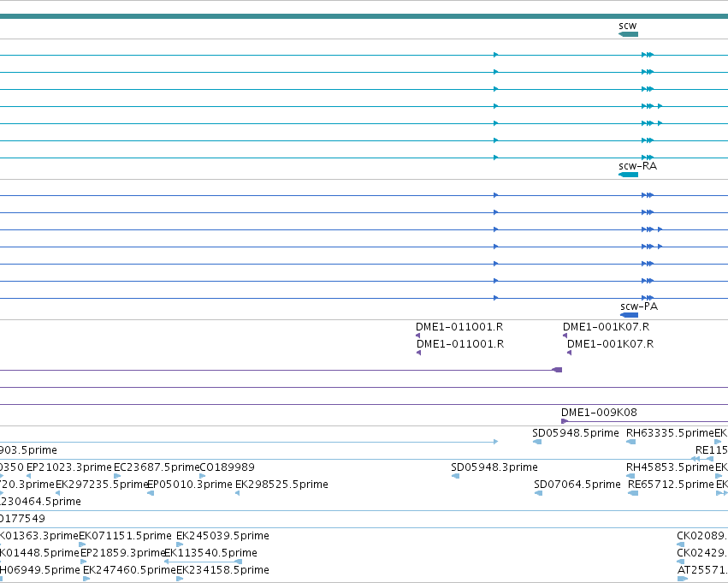Click the scw gene arrow glyph
This screenshot has width=728, height=583.
point(628,34)
